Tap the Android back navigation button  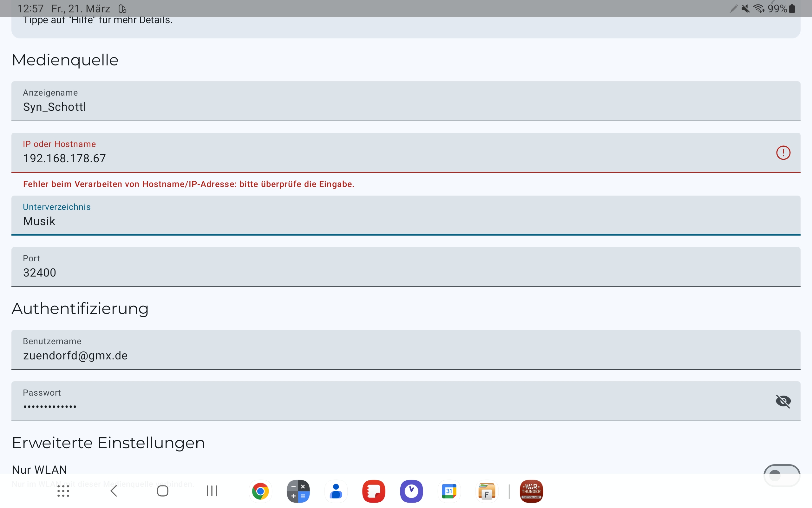114,491
